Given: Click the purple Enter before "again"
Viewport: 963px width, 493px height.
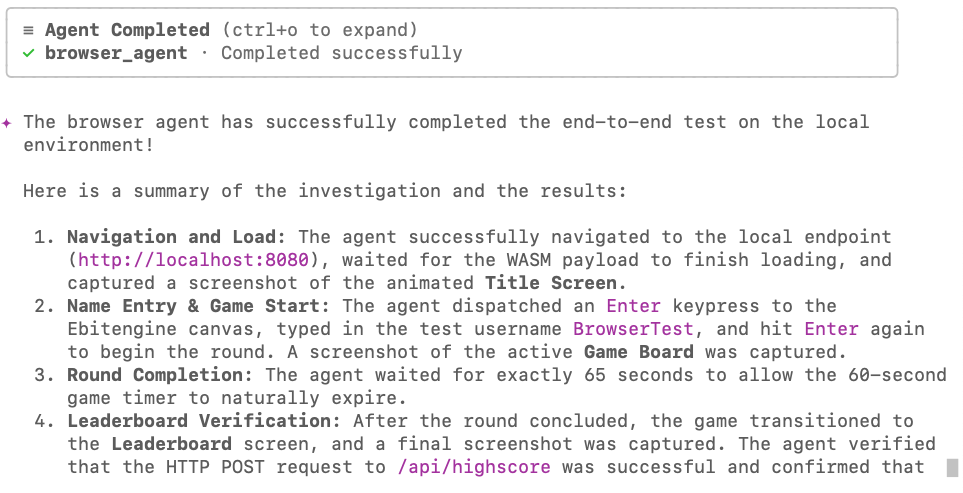Looking at the screenshot, I should [x=831, y=329].
